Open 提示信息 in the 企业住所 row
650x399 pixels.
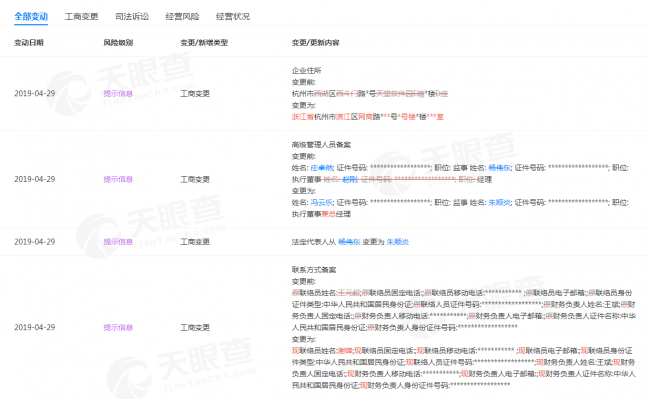pos(118,94)
